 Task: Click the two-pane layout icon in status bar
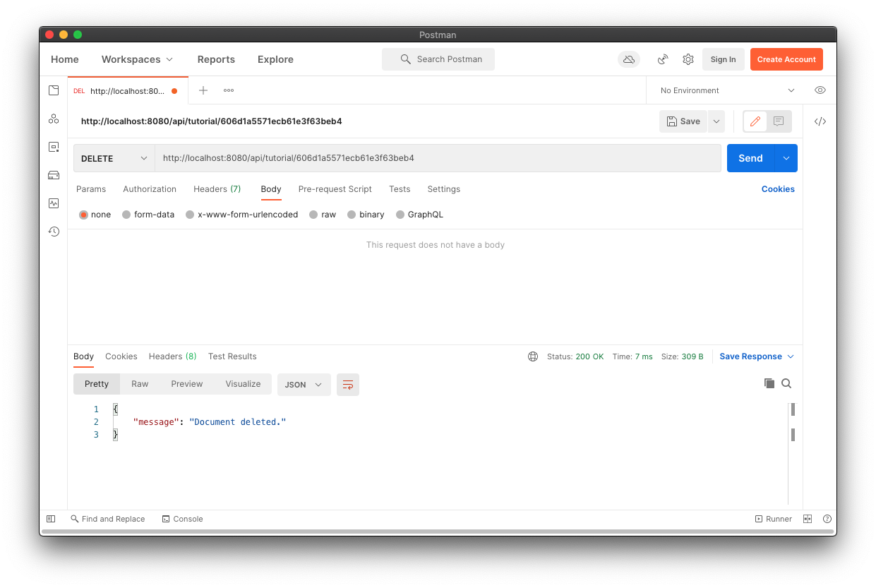(808, 519)
